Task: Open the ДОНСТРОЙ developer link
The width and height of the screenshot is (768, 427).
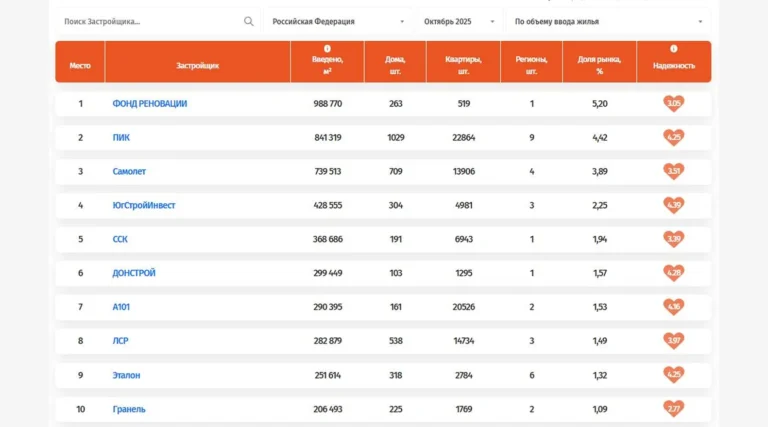Action: [x=134, y=273]
